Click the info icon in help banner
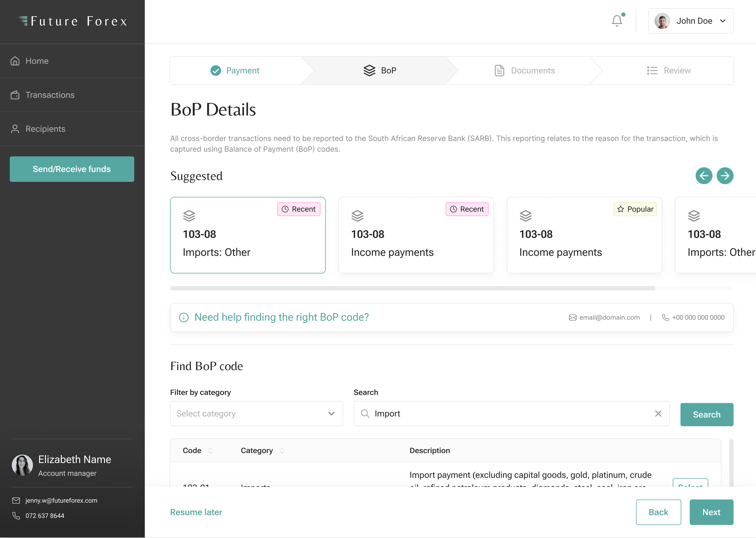Screen dimensions: 756x538 click(184, 317)
